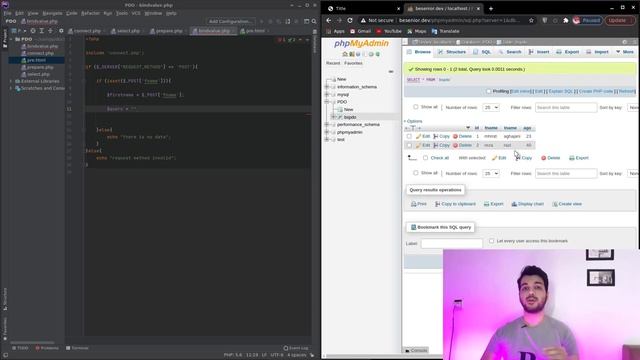The width and height of the screenshot is (640, 360).
Task: Select bspdo table in navigation tree
Action: point(350,117)
